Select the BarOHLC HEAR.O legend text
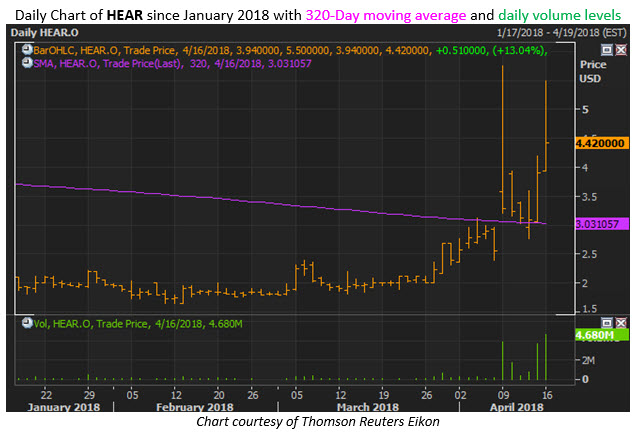This screenshot has width=635, height=434. [290, 51]
